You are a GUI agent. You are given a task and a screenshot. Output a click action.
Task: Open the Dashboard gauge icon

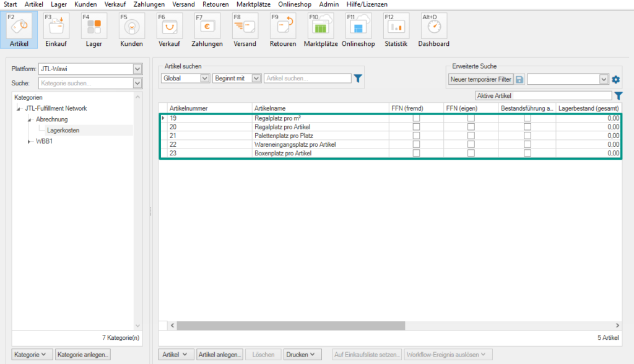tap(433, 25)
